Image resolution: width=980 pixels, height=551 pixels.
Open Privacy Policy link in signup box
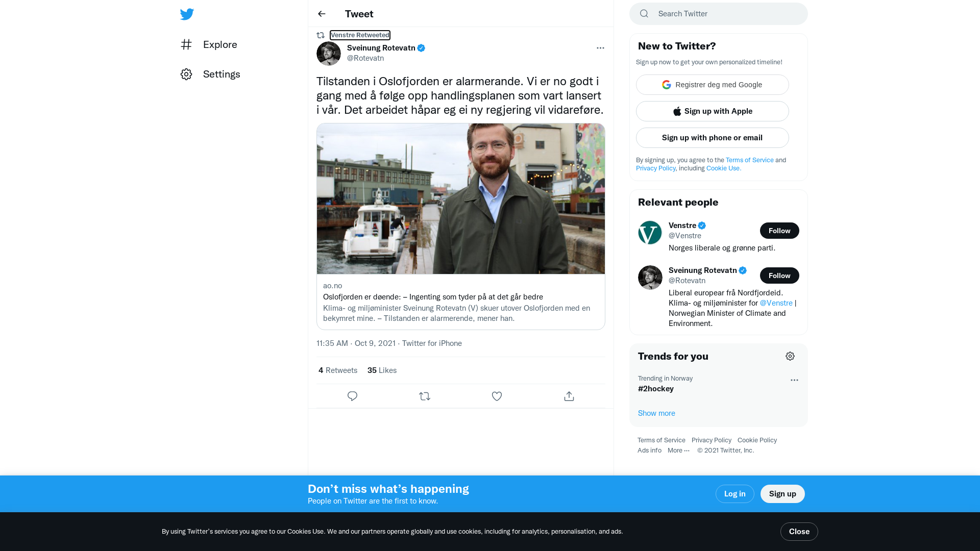(656, 168)
